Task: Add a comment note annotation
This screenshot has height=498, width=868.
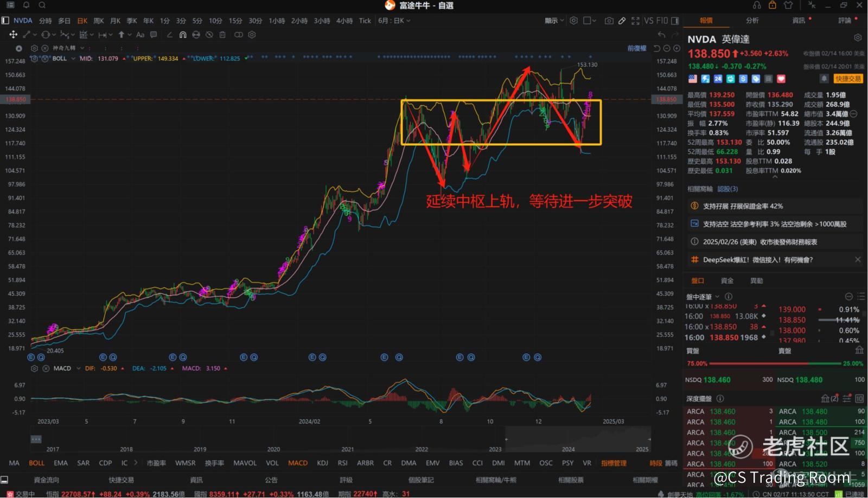Action: click(x=154, y=35)
